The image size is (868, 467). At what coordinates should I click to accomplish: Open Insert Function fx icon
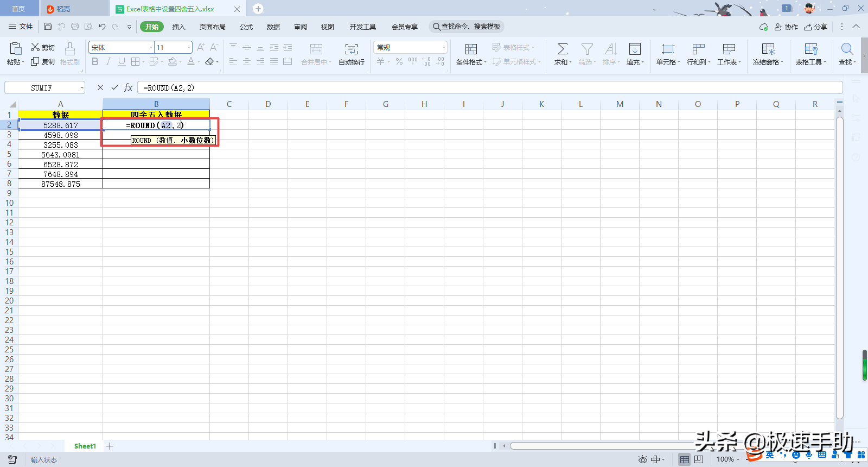[129, 87]
